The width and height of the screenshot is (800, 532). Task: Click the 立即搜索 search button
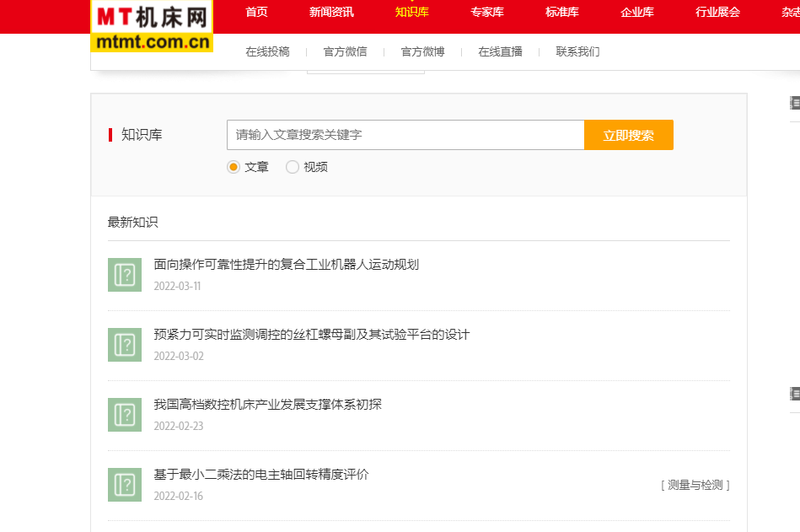pos(629,135)
